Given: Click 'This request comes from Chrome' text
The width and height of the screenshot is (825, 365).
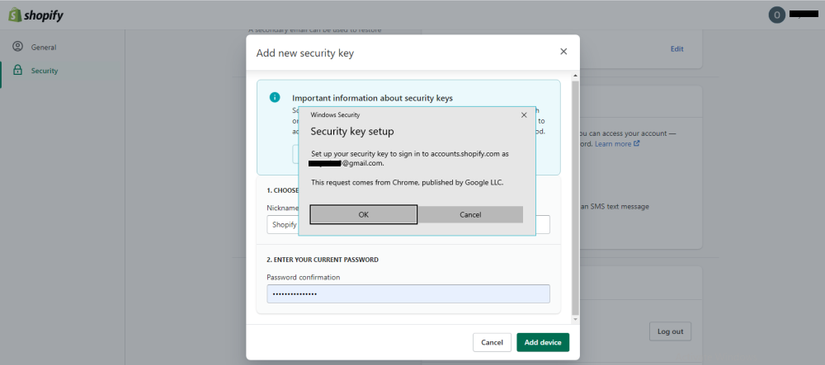Looking at the screenshot, I should pyautogui.click(x=407, y=182).
